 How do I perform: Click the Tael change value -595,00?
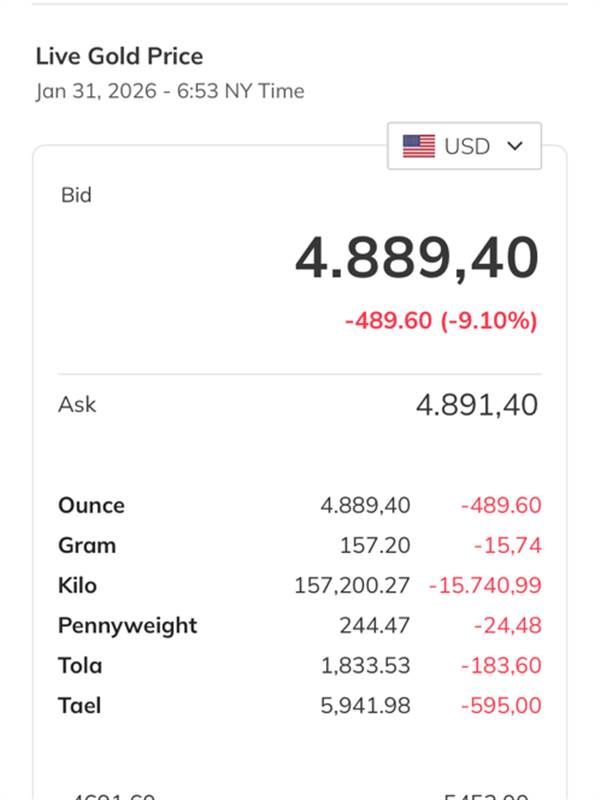pyautogui.click(x=501, y=705)
